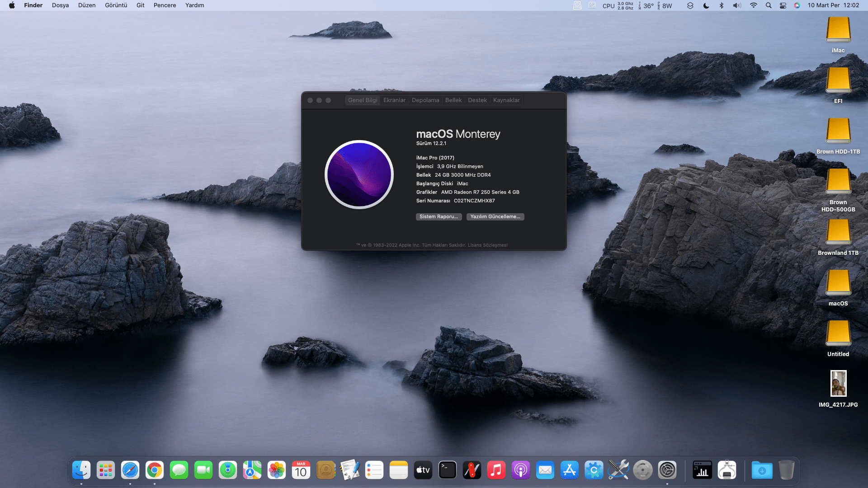868x488 pixels.
Task: Open Podcasts from the Dock
Action: [x=521, y=470]
